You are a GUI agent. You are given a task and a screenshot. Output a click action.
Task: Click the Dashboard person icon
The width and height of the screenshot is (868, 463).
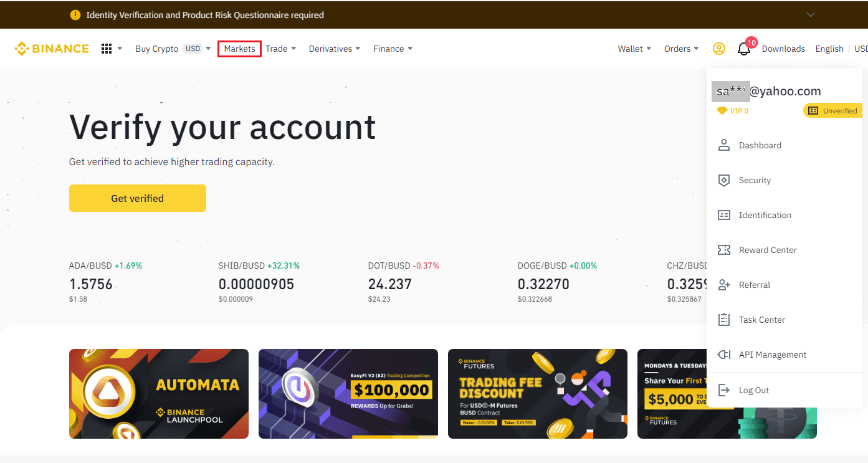click(x=724, y=145)
